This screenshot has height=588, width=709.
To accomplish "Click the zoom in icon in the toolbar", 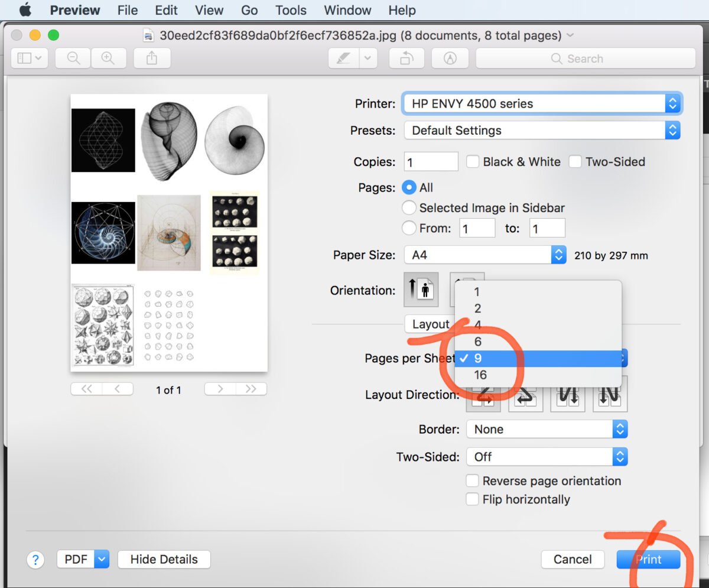I will tap(109, 58).
